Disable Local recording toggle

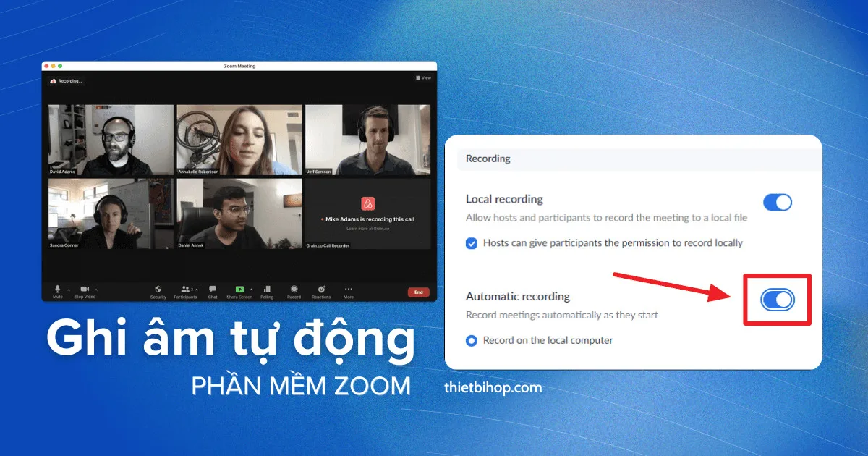pyautogui.click(x=777, y=203)
